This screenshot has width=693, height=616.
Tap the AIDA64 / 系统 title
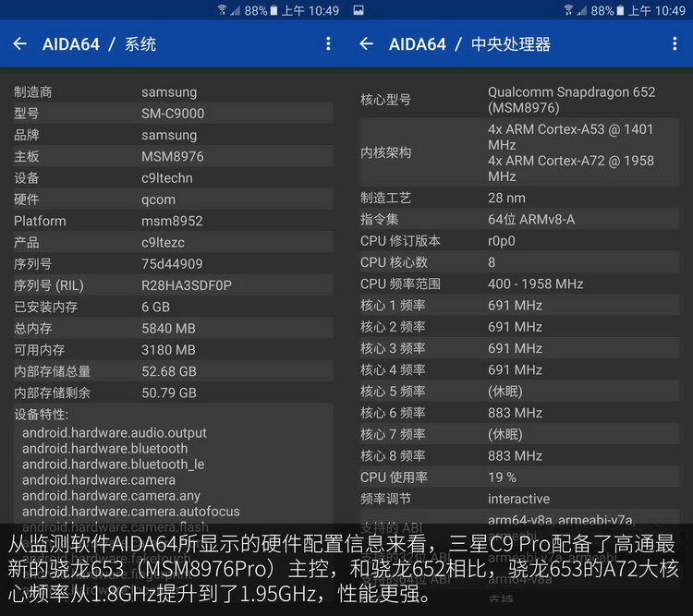point(99,44)
